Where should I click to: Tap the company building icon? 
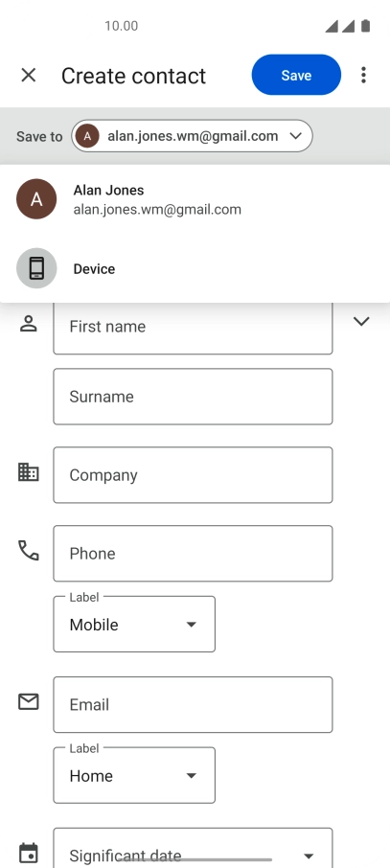(28, 472)
